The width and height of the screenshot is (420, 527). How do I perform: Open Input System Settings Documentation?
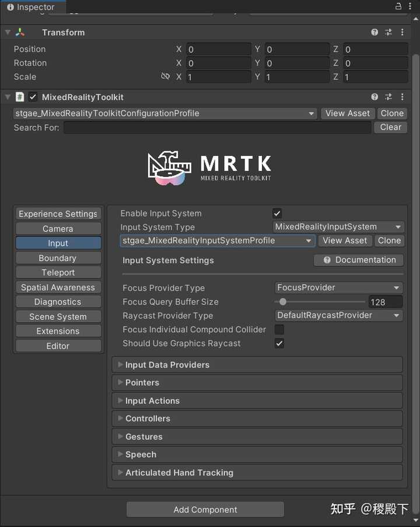click(x=359, y=260)
